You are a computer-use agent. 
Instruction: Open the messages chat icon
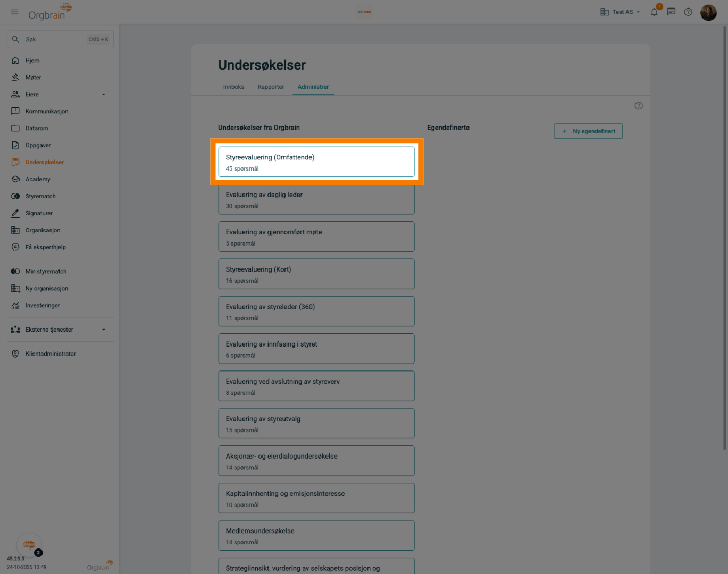[x=672, y=12]
